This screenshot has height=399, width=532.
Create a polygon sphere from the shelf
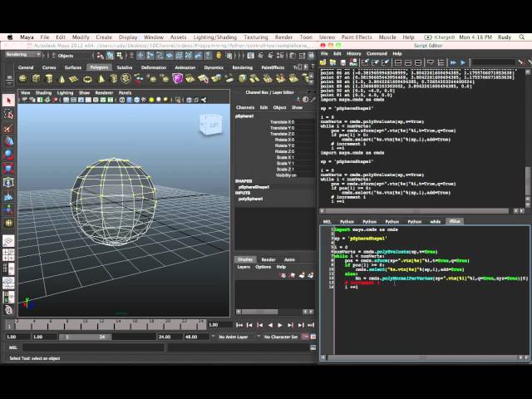(22, 79)
